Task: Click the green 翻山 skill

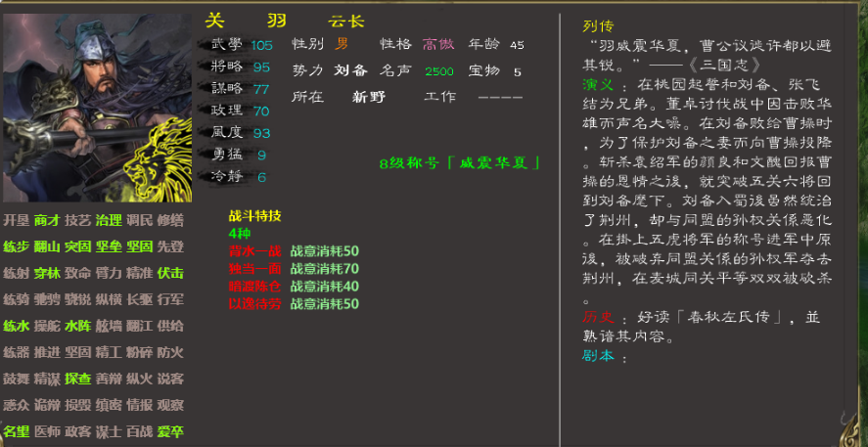Action: 47,246
